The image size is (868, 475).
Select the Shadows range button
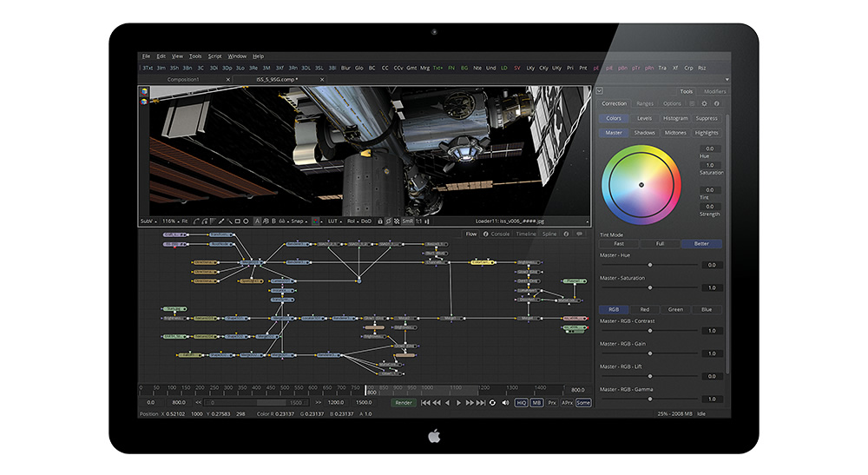(x=644, y=132)
